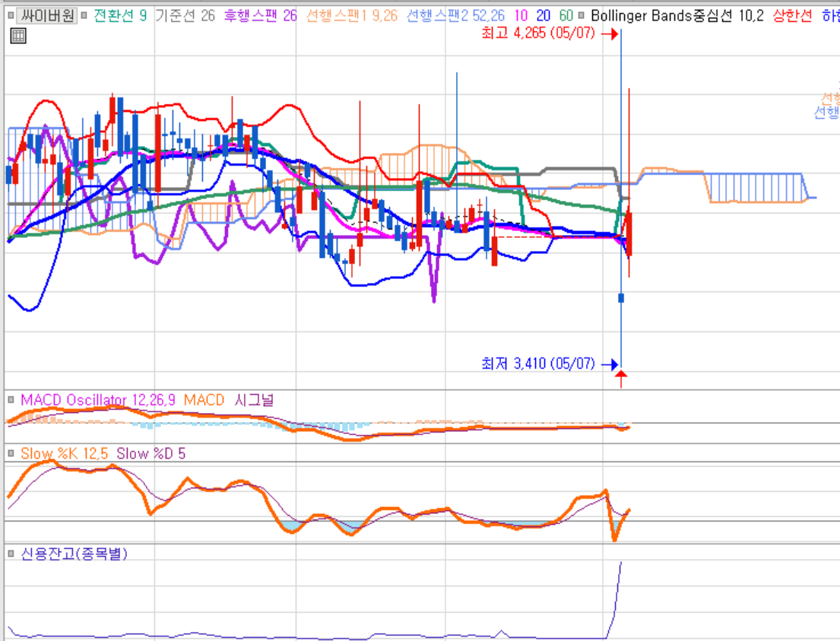Click the green 60 moving average label

566,15
